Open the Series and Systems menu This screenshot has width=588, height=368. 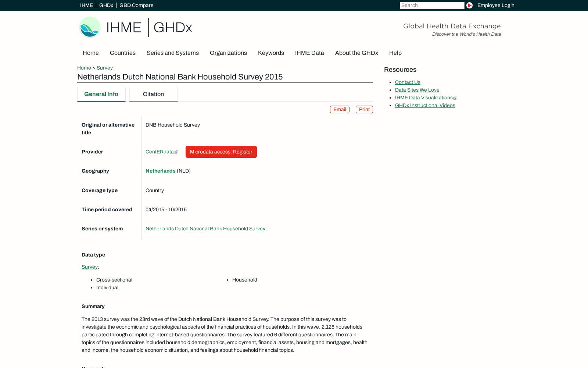click(x=173, y=53)
